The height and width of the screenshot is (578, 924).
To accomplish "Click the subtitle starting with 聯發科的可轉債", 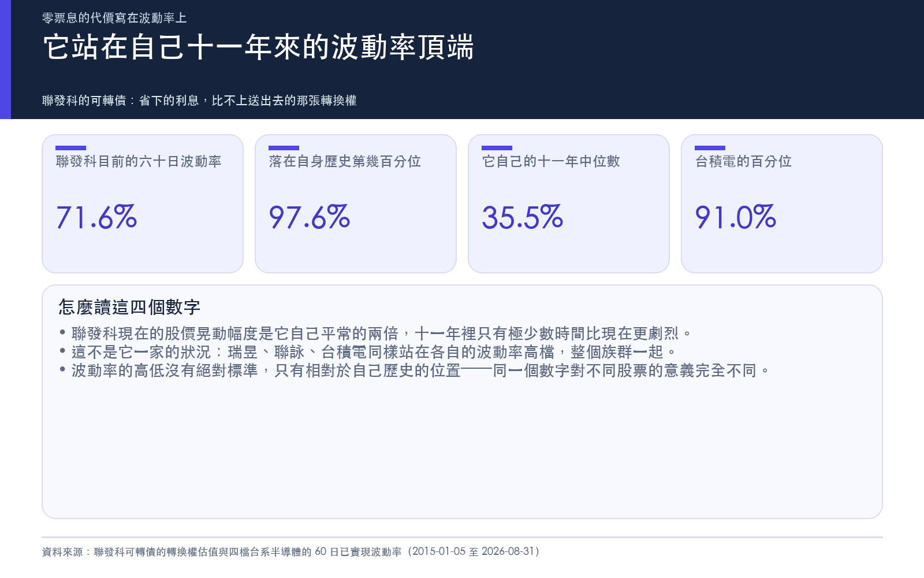I will tap(199, 101).
